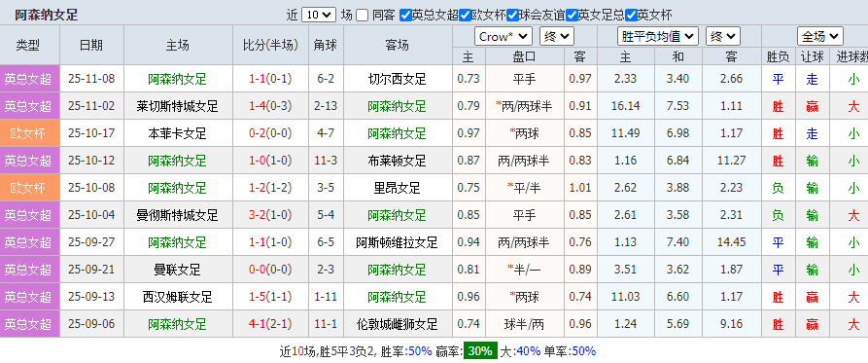The image size is (868, 363).
Task: Open the Crow* company dropdown
Action: pos(503,37)
